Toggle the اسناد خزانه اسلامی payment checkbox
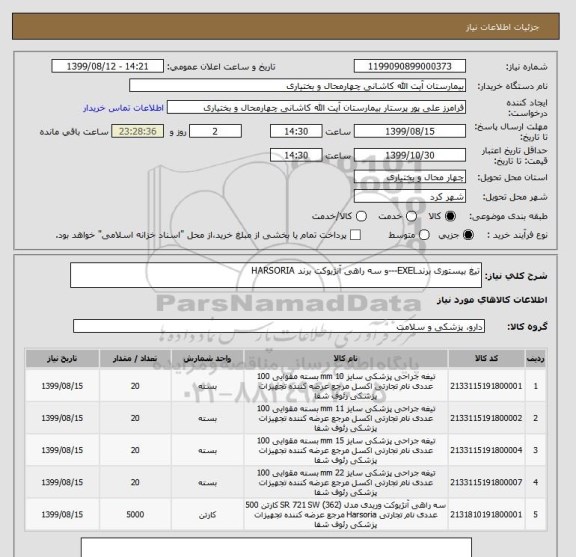 click(355, 234)
